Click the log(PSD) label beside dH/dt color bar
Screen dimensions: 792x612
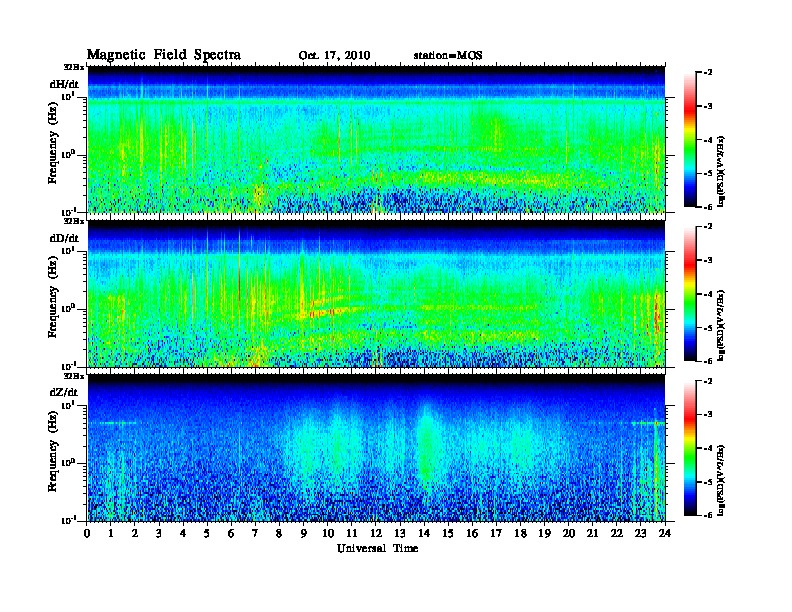pos(721,171)
